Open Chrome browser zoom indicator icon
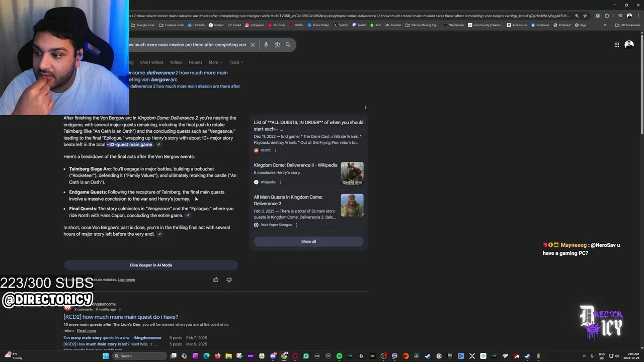The width and height of the screenshot is (644, 362). click(577, 16)
